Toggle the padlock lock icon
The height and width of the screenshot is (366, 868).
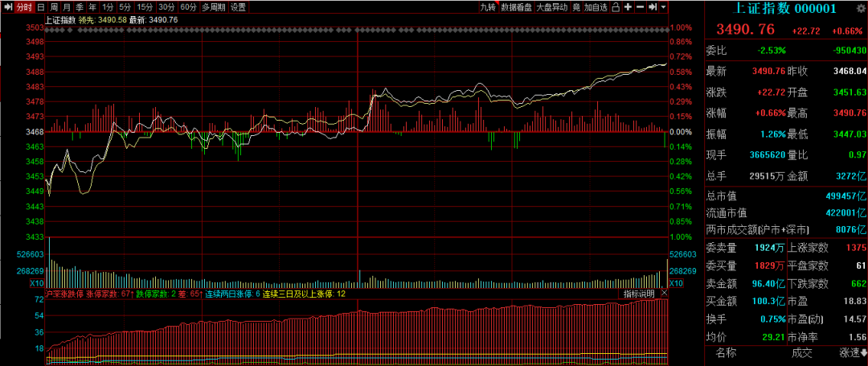point(616,7)
